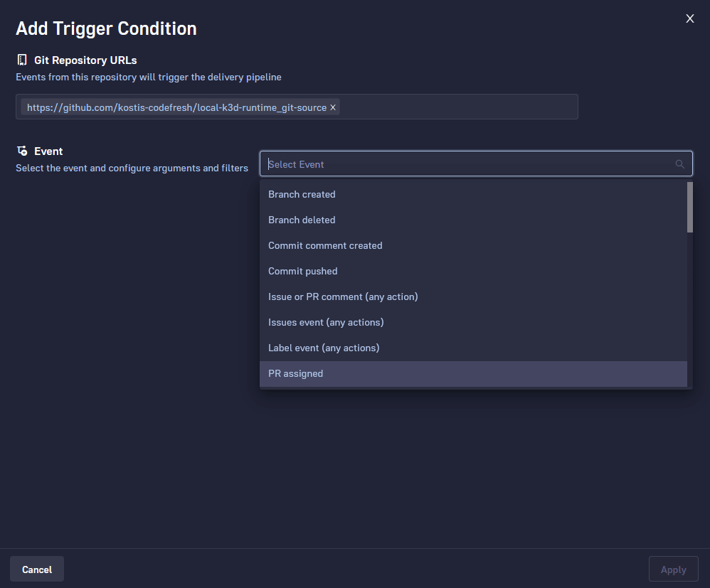The width and height of the screenshot is (710, 588).
Task: Select the highlighted PR assigned event
Action: (x=295, y=373)
